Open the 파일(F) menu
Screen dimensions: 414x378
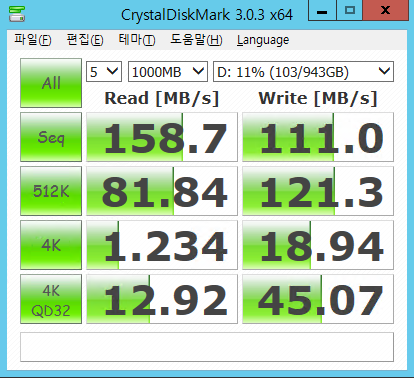tap(33, 40)
